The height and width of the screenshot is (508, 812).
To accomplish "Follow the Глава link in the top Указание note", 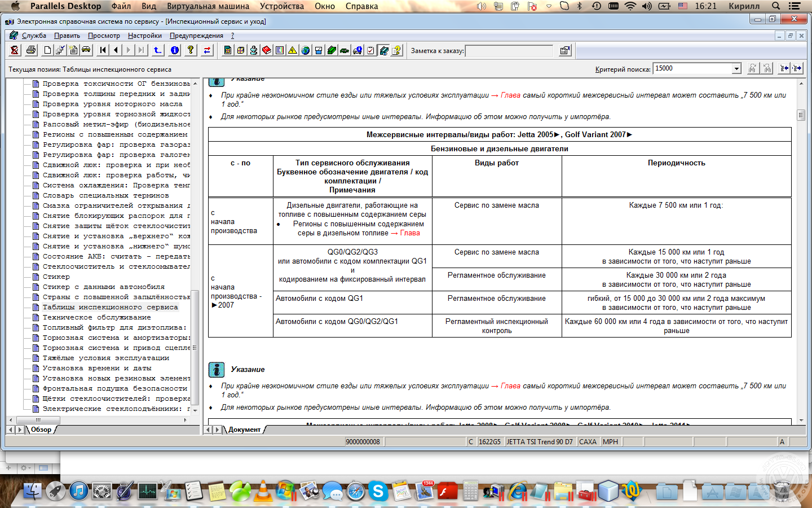I will click(x=510, y=95).
